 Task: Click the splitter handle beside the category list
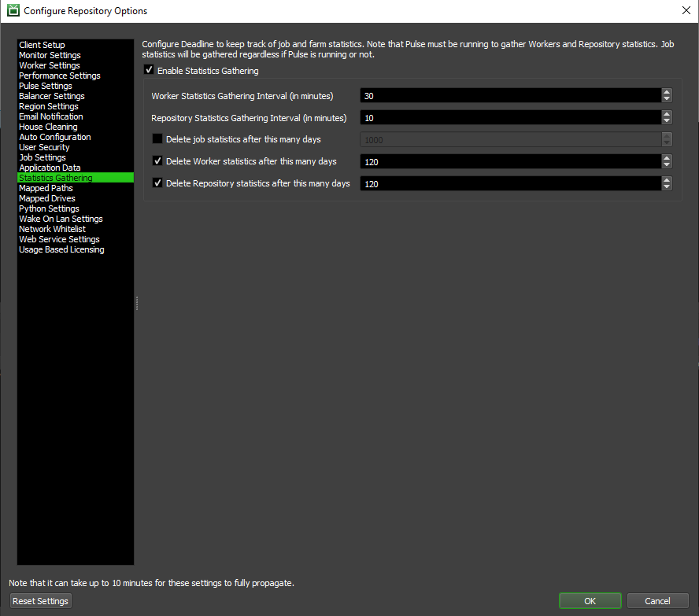137,304
